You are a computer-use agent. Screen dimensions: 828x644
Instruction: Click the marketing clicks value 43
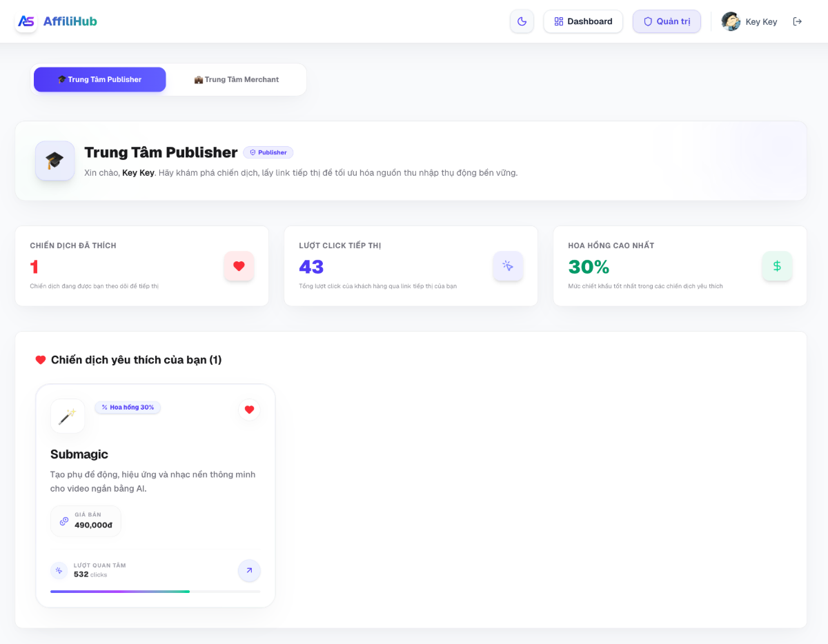(311, 267)
